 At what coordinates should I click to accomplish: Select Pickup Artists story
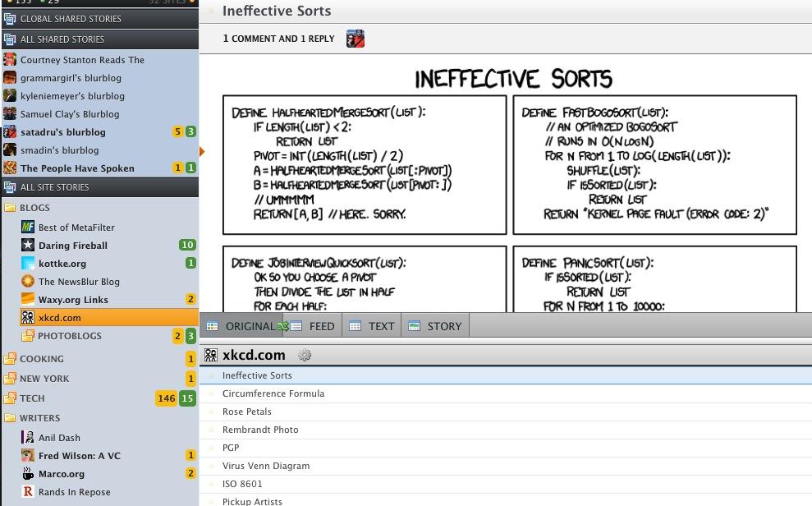tap(506, 500)
